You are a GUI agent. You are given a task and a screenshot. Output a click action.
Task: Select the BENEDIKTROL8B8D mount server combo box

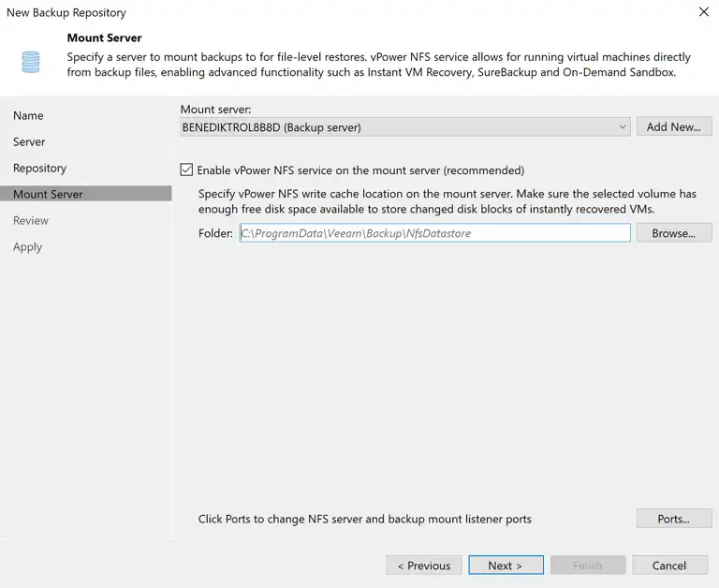pyautogui.click(x=405, y=127)
